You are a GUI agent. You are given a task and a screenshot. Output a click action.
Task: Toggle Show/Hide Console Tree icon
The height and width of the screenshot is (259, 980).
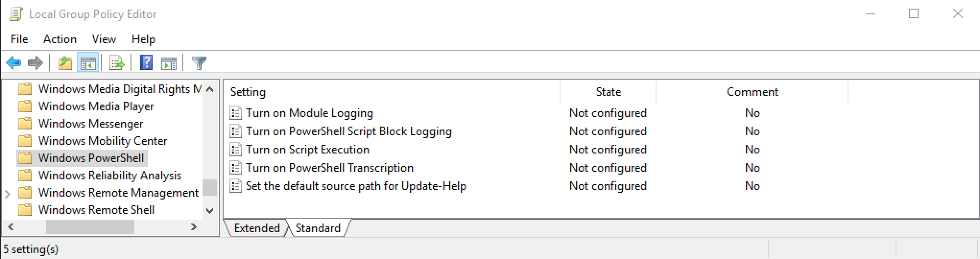(x=88, y=63)
